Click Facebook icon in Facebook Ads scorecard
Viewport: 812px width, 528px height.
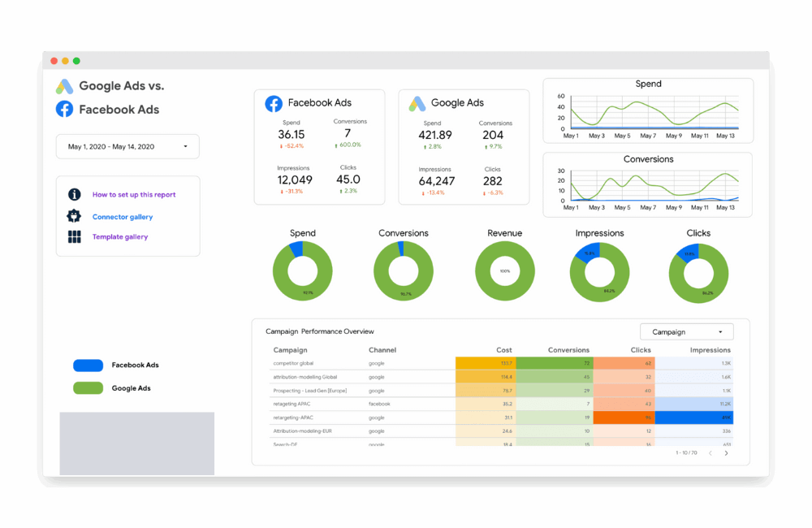274,103
